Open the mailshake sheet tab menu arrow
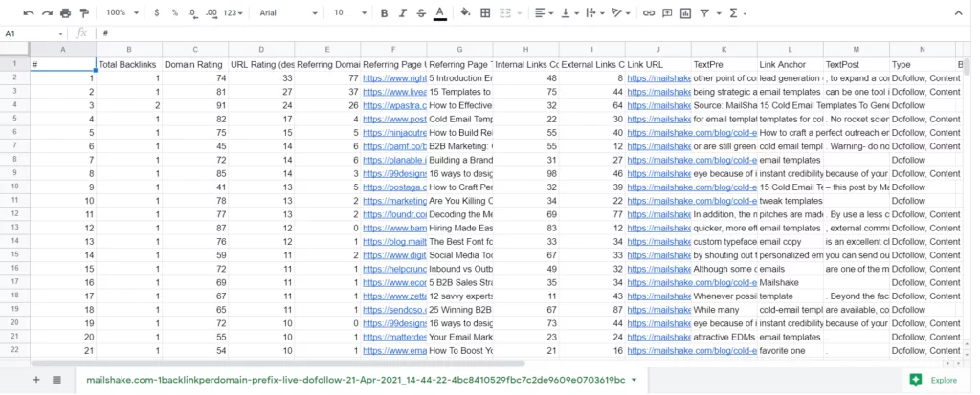Screen dimensions: 980x395 point(635,380)
